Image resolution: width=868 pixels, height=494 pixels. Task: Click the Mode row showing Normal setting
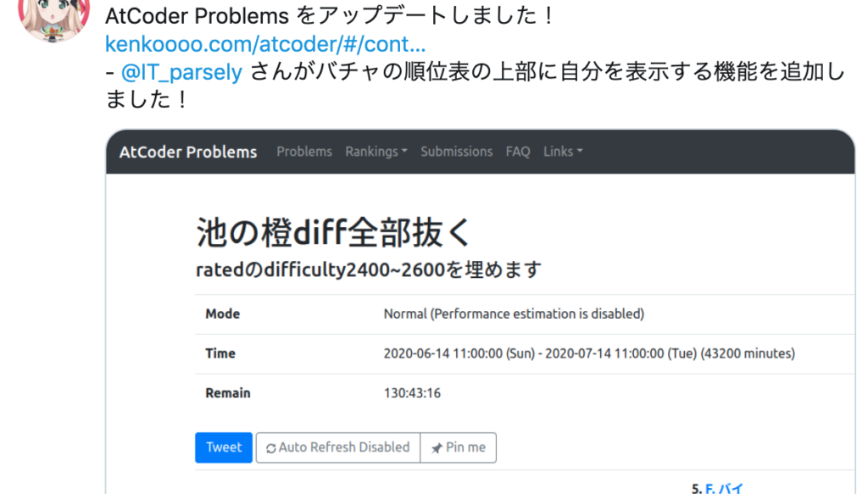pos(512,314)
